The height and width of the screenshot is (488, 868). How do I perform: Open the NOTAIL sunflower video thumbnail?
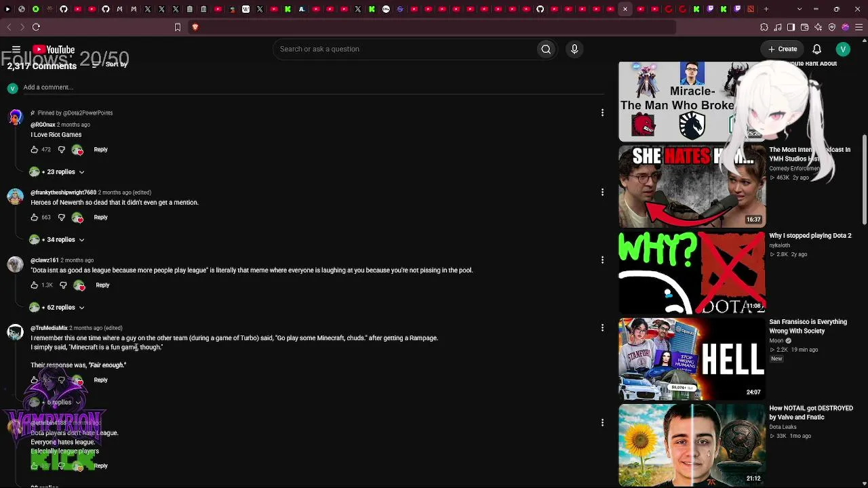coord(692,445)
